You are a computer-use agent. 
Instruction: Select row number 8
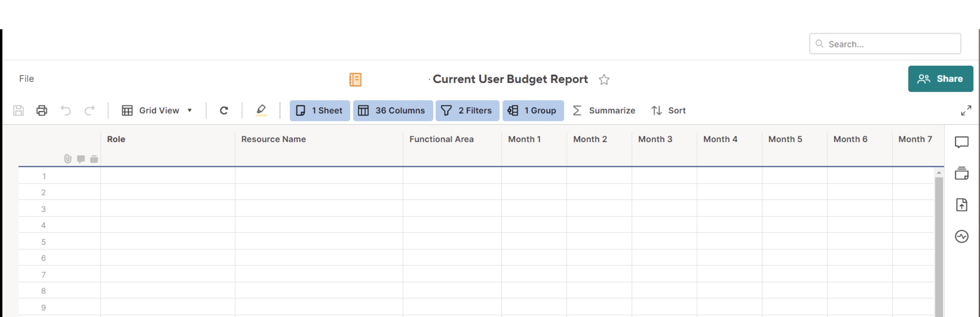tap(44, 291)
